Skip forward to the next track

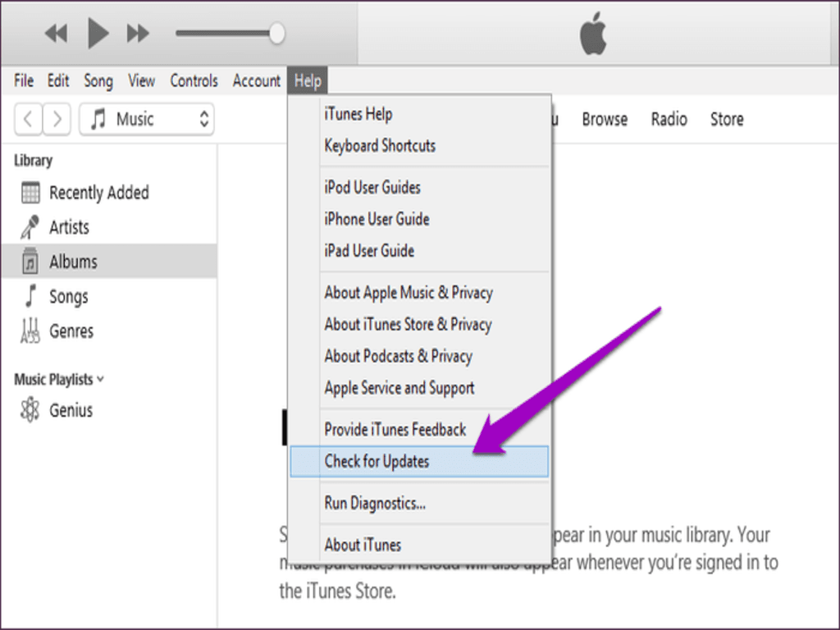click(136, 33)
